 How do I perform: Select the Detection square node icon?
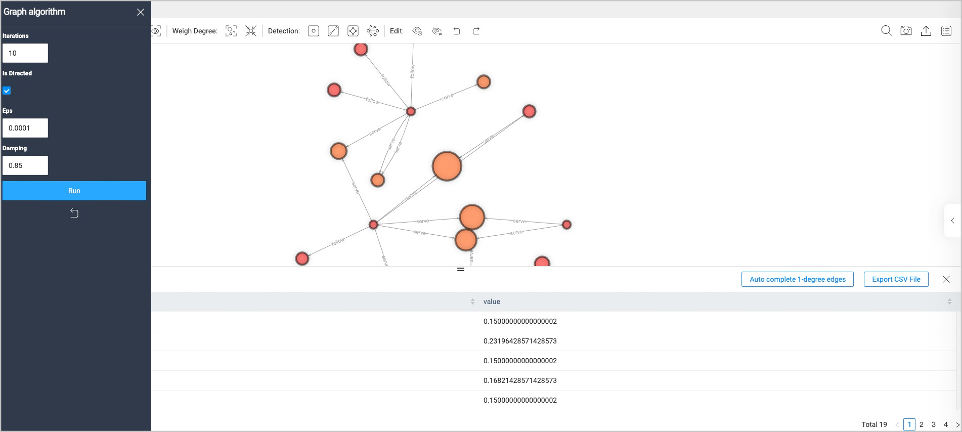click(314, 31)
